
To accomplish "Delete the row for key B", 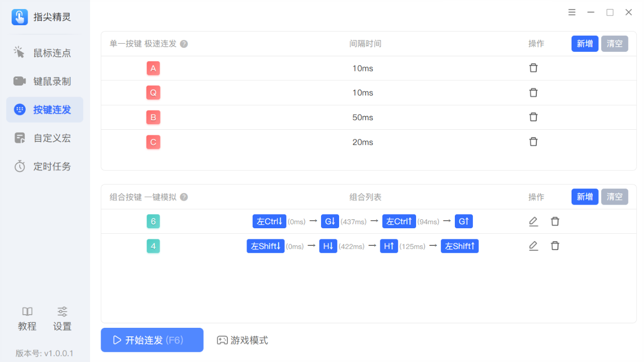I will click(533, 117).
